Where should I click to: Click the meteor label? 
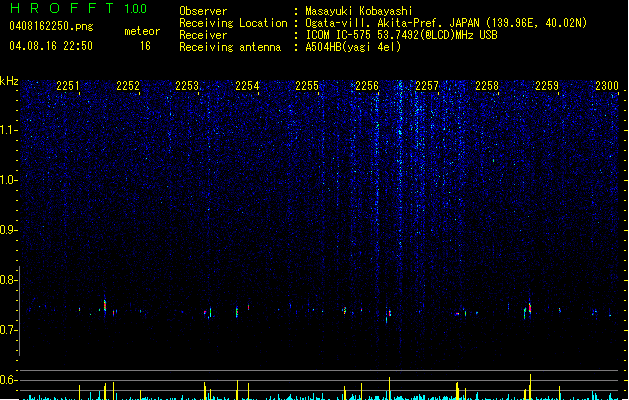[x=142, y=31]
